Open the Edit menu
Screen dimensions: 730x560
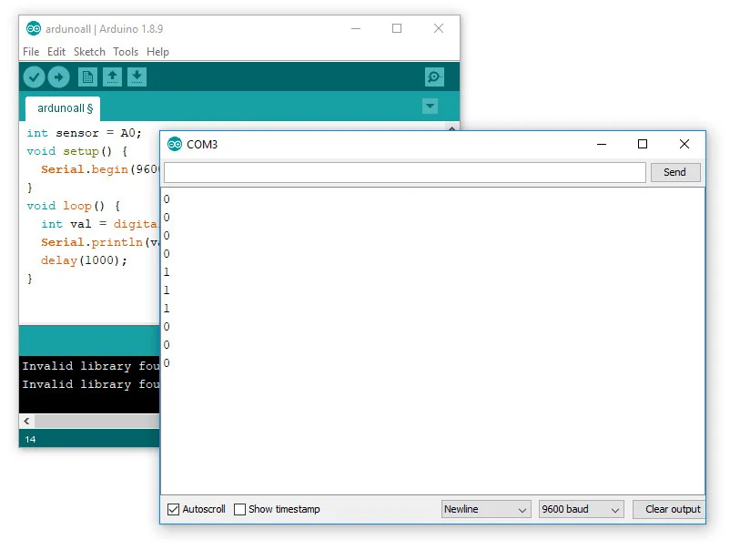coord(56,52)
